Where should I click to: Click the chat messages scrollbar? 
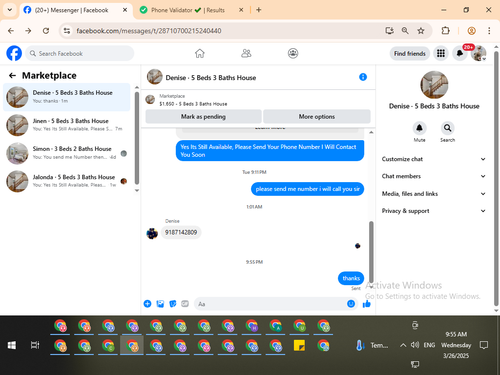[371, 252]
